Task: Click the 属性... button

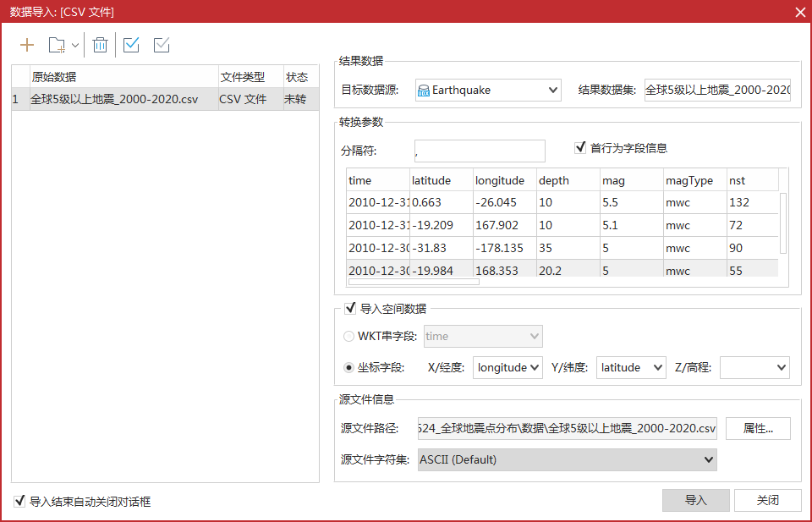Action: click(758, 428)
